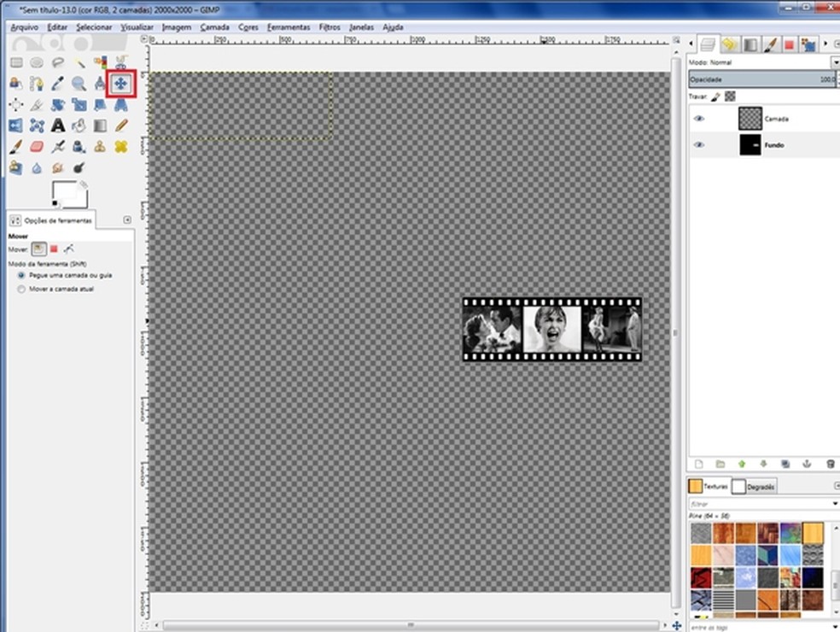Select the Airbrush tool
This screenshot has width=840, height=632.
pos(58,146)
